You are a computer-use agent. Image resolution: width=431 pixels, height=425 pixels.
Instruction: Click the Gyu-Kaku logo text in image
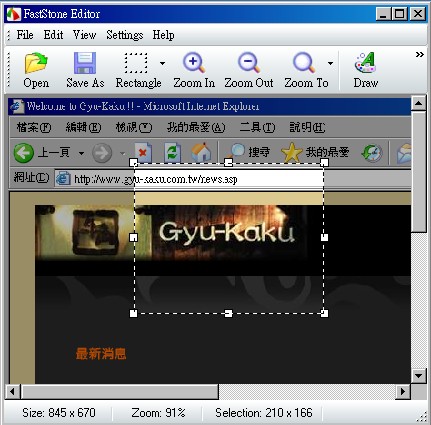(227, 232)
